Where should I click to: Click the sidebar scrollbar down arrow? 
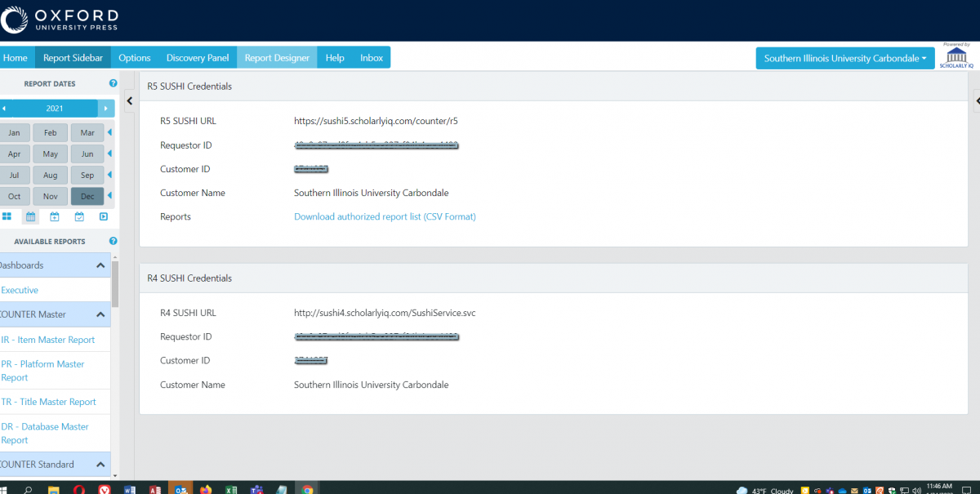coord(115,475)
